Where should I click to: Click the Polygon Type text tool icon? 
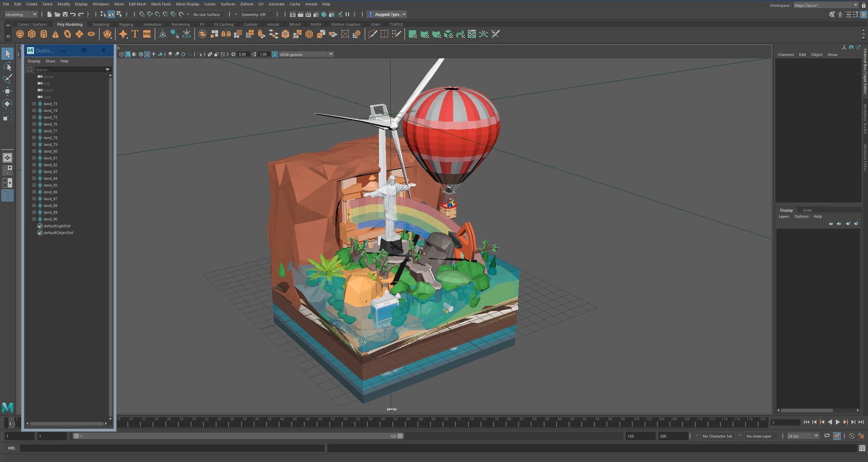tap(135, 34)
